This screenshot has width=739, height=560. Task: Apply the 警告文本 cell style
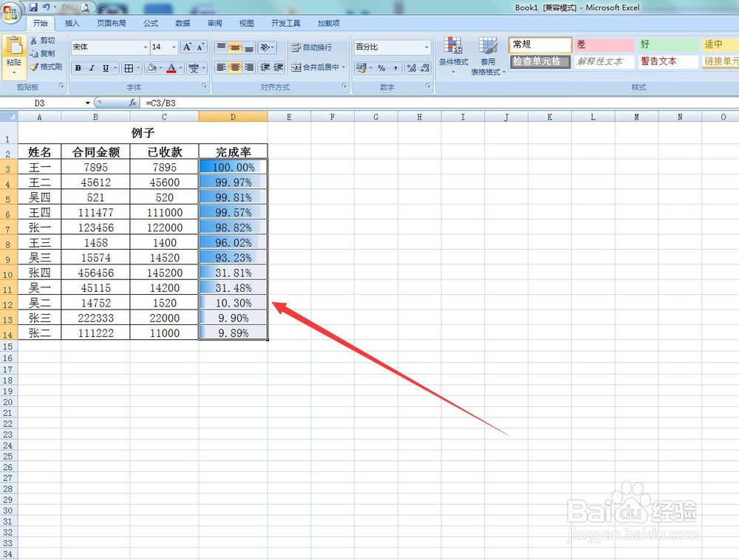tap(668, 61)
